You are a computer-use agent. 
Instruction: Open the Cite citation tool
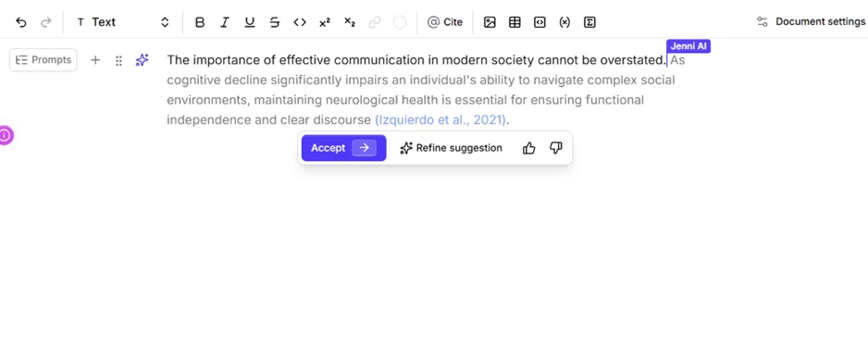click(x=445, y=22)
